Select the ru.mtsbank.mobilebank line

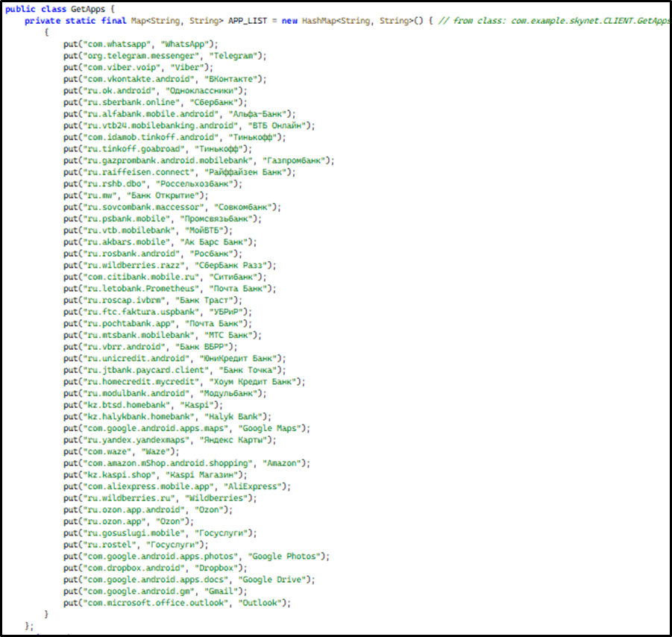[x=163, y=335]
